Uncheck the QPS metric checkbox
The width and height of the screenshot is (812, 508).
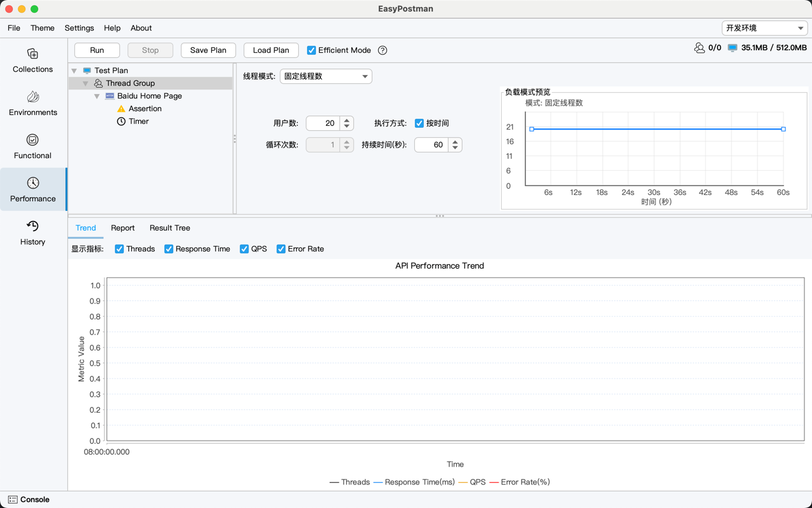coord(244,249)
